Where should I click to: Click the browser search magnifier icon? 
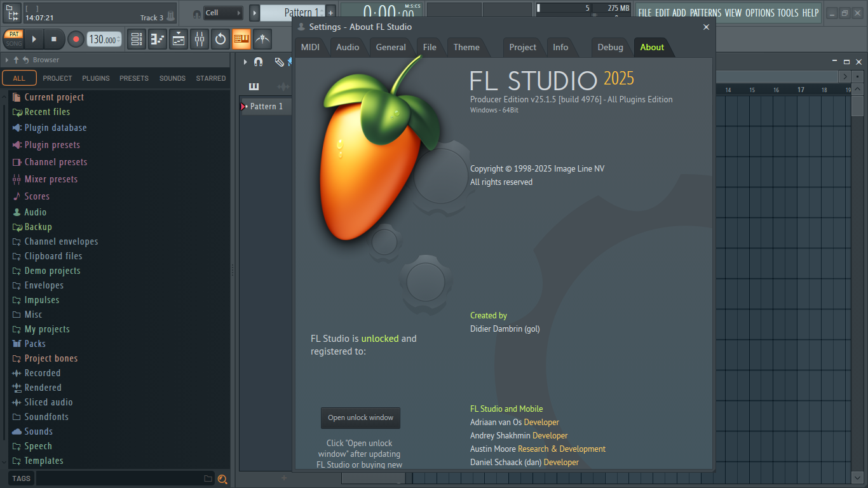222,479
